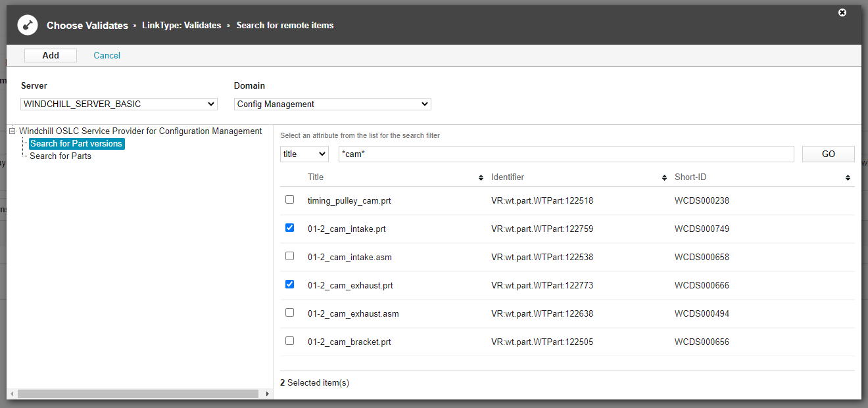Sort the Title column
Viewport: 868px width, 408px height.
coord(479,177)
